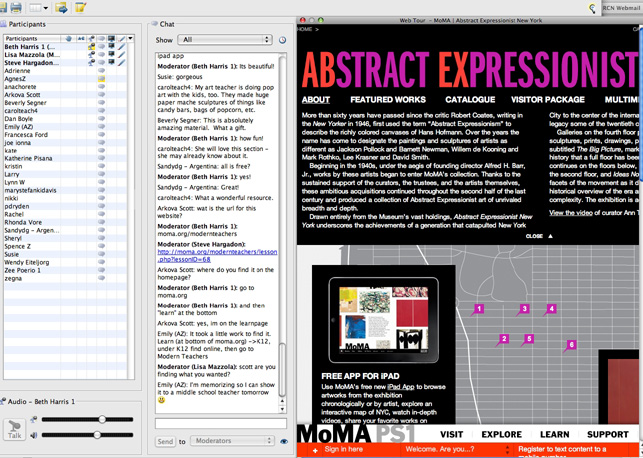Open the Moderators recipient dropdown
The image size is (643, 458).
[x=232, y=441]
